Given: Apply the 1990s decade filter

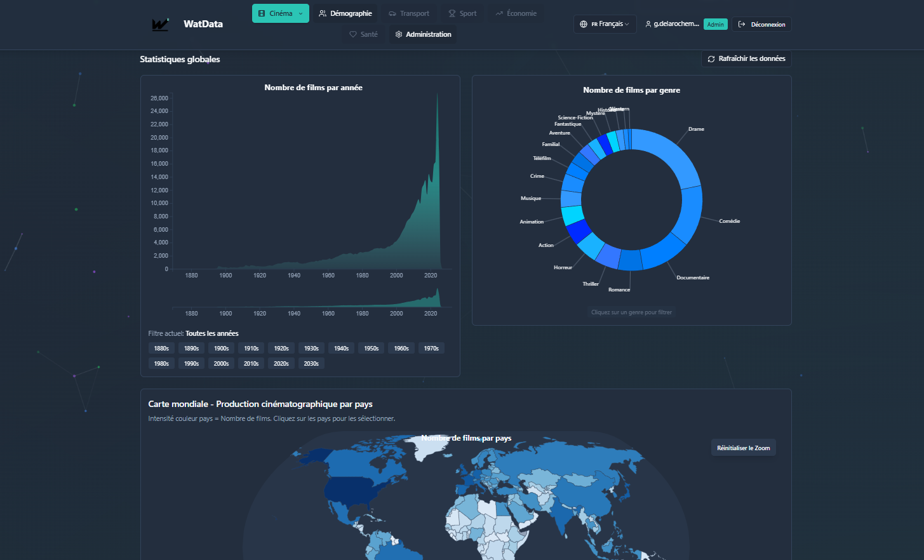Looking at the screenshot, I should [x=192, y=363].
